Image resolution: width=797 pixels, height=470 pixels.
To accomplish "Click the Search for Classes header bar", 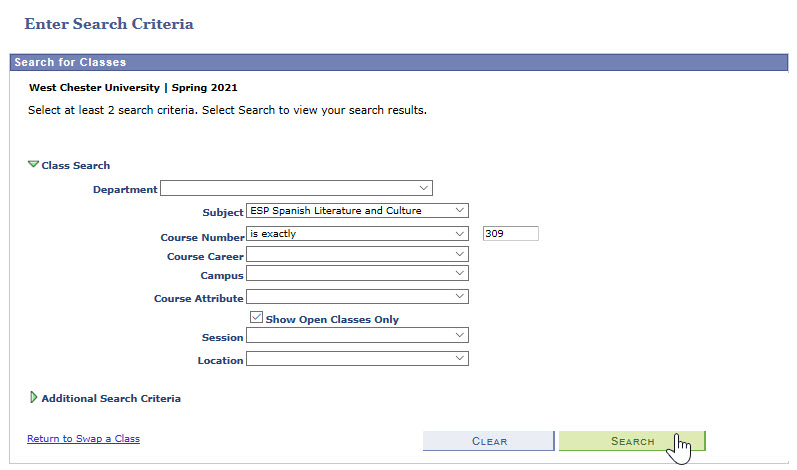I will tap(398, 62).
